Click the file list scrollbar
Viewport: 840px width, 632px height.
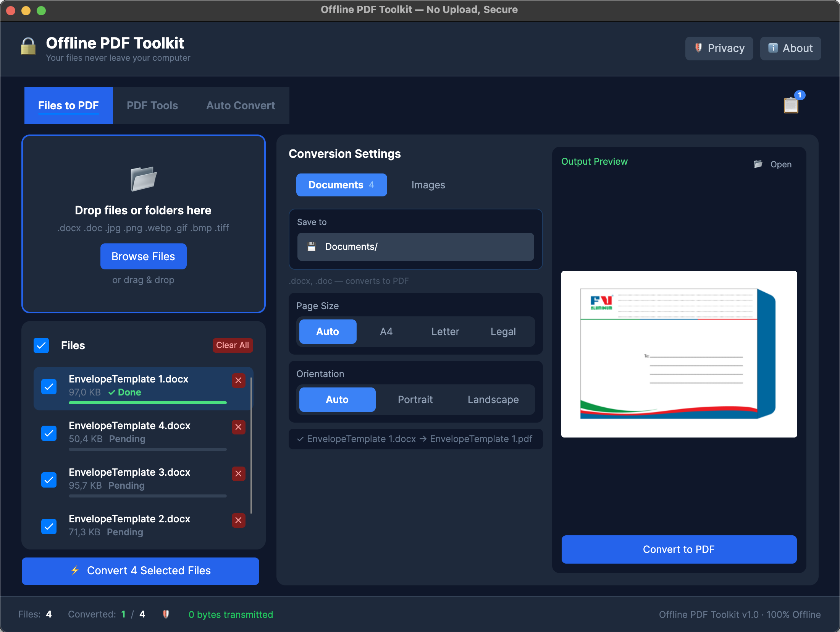(x=251, y=446)
